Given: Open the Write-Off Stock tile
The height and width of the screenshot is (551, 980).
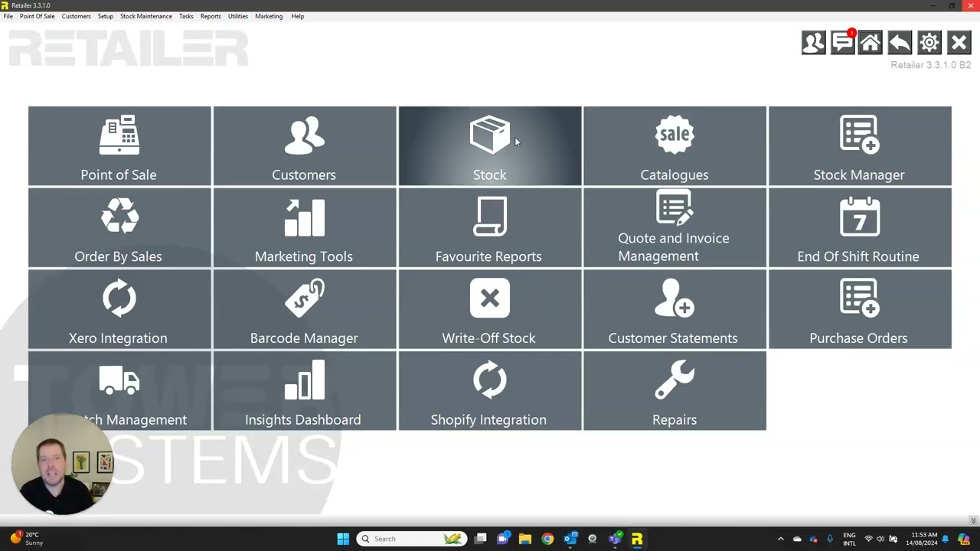Looking at the screenshot, I should click(x=490, y=309).
